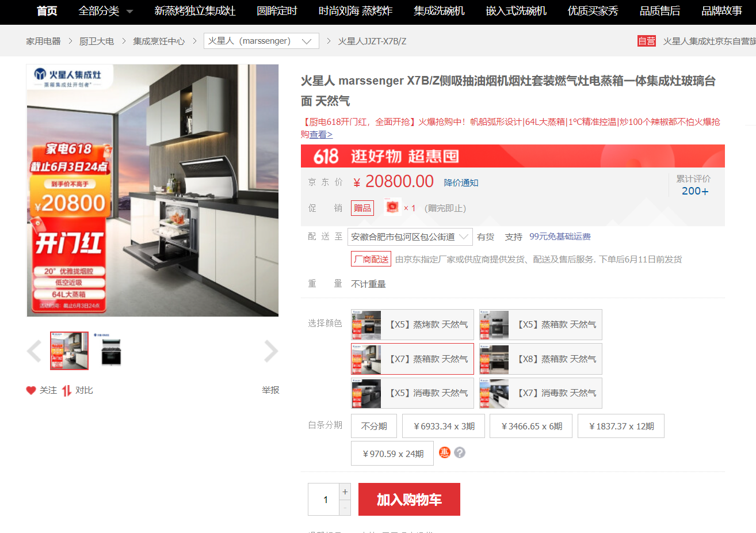Choose ¥1837.37 x 12期 installment
The width and height of the screenshot is (756, 533).
(621, 426)
